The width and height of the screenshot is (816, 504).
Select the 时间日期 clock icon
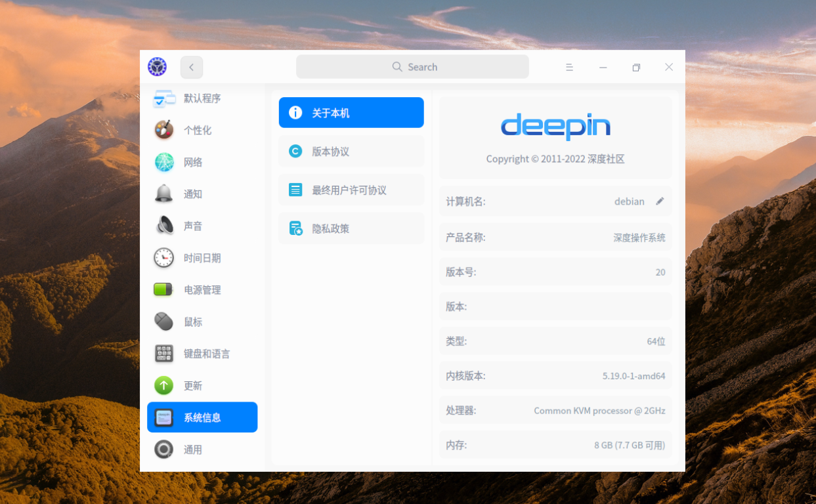coord(163,258)
